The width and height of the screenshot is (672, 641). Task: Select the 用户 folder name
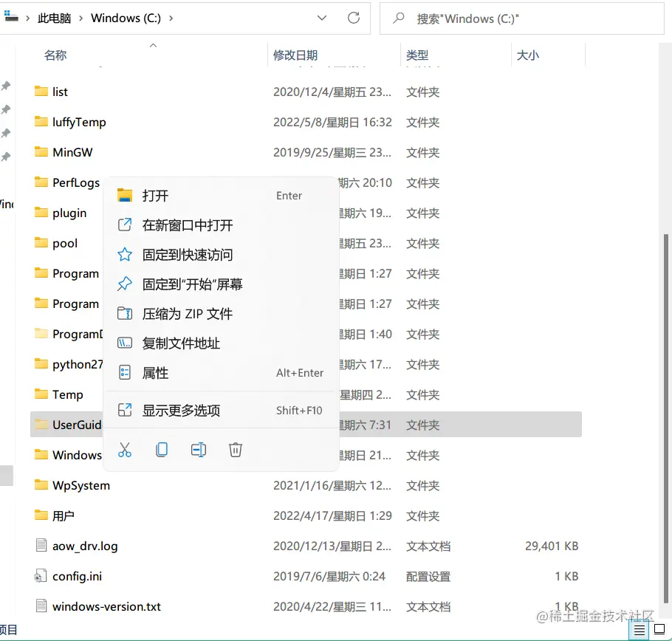click(x=63, y=516)
